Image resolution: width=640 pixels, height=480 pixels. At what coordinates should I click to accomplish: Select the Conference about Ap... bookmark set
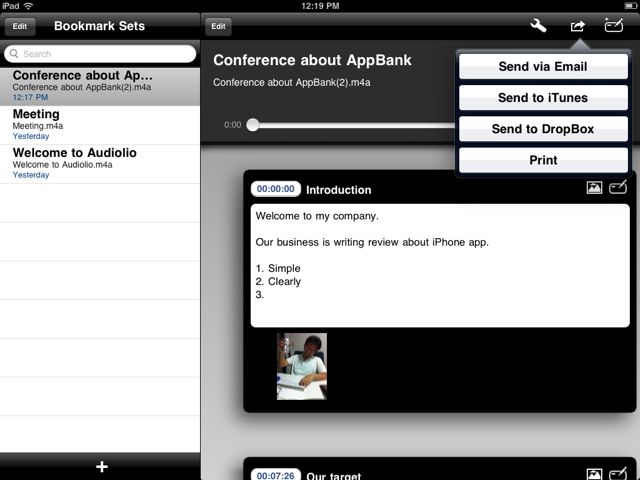(x=100, y=87)
